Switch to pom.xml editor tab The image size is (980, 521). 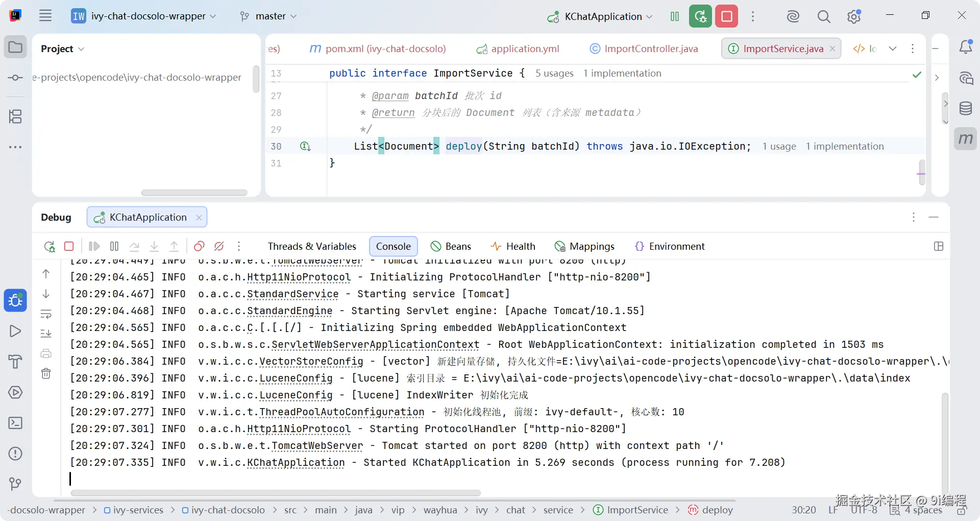click(x=378, y=49)
